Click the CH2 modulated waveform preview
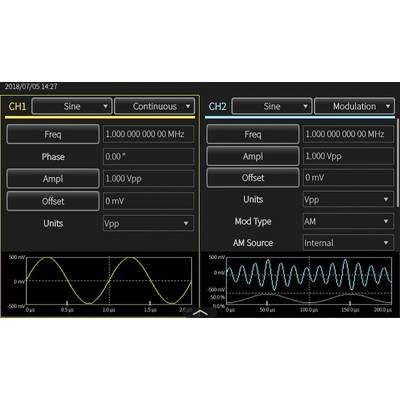 tap(309, 280)
